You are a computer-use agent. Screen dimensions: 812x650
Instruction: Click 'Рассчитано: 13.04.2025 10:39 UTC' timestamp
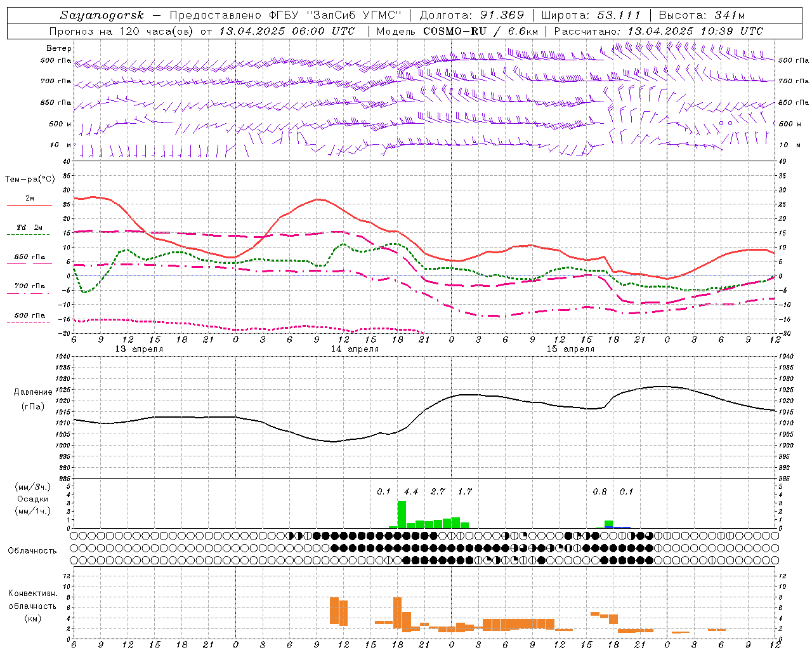pyautogui.click(x=658, y=31)
